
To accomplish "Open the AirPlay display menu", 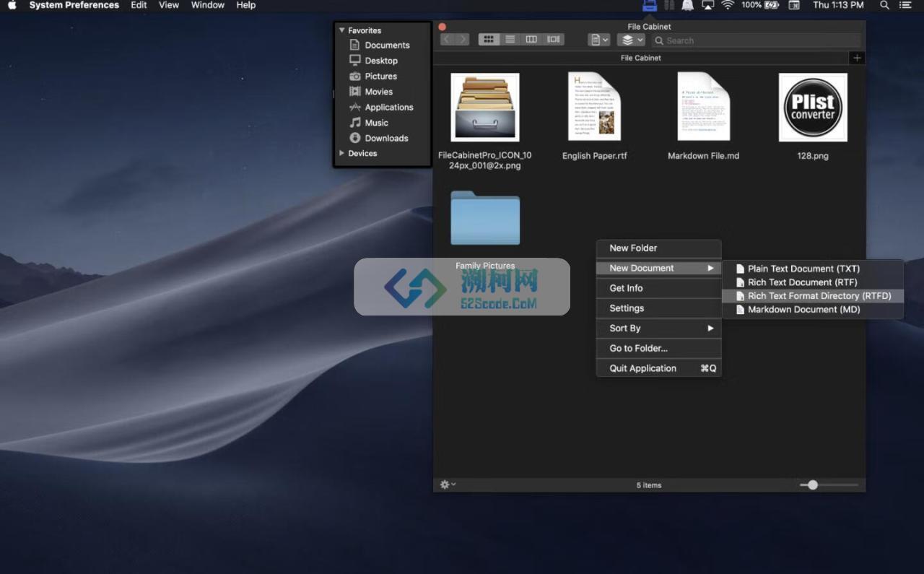I will [707, 5].
